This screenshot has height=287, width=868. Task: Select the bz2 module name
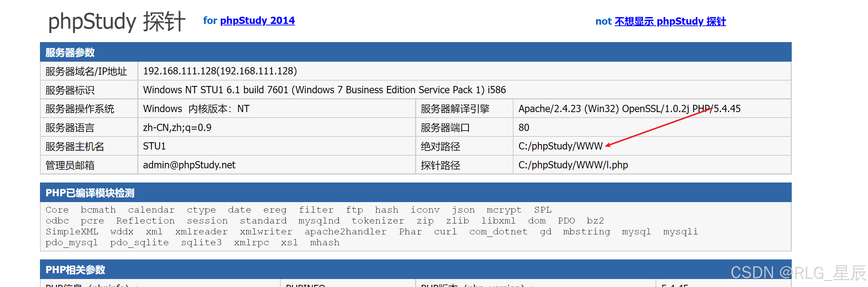click(595, 221)
